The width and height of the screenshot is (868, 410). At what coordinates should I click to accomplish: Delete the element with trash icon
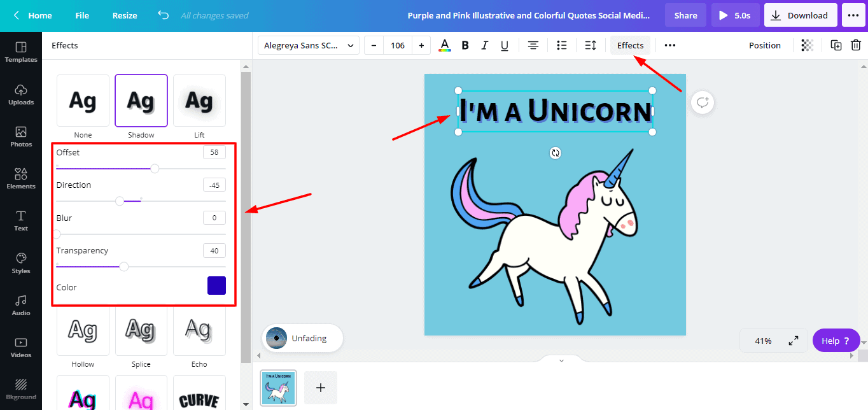tap(856, 45)
